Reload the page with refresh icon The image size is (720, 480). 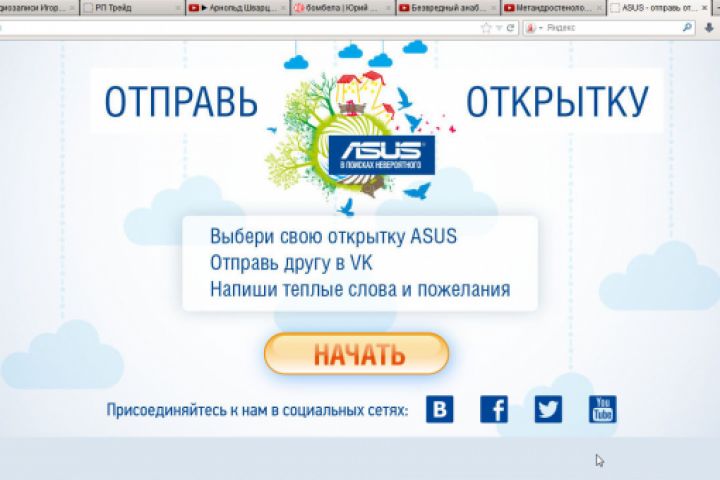pyautogui.click(x=510, y=28)
